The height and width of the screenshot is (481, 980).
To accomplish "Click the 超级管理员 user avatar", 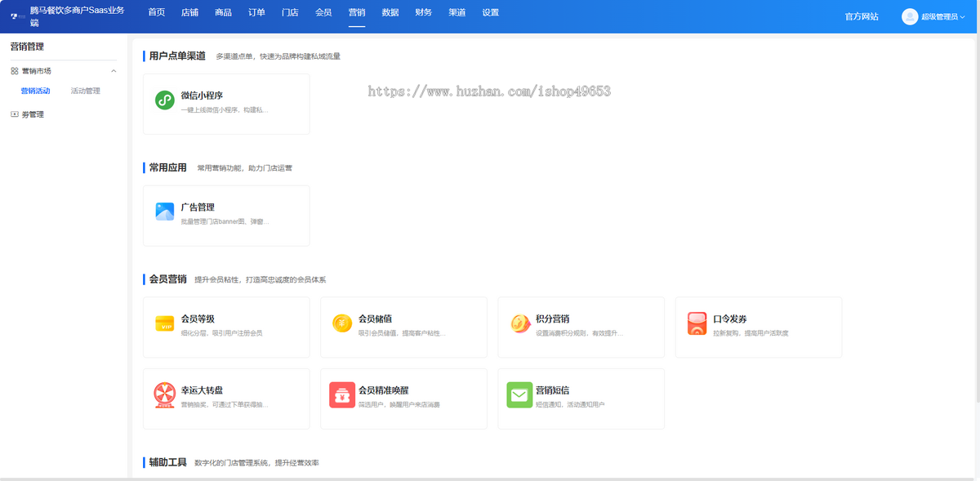I will (910, 16).
